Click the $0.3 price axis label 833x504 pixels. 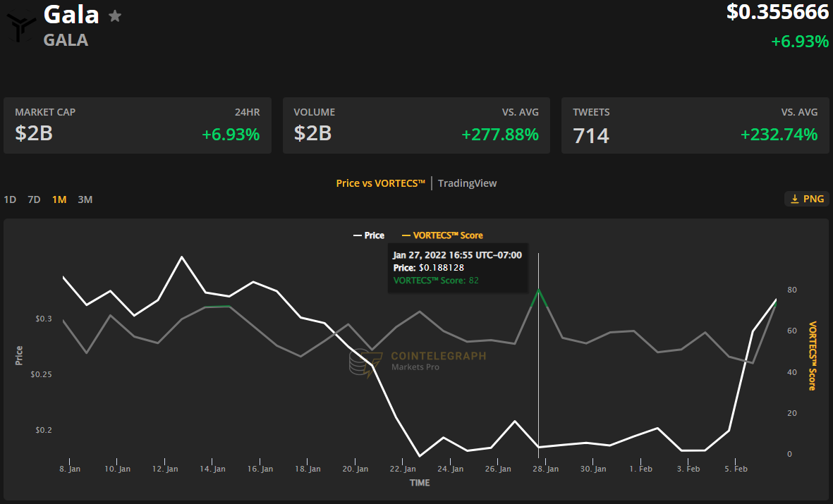[44, 319]
